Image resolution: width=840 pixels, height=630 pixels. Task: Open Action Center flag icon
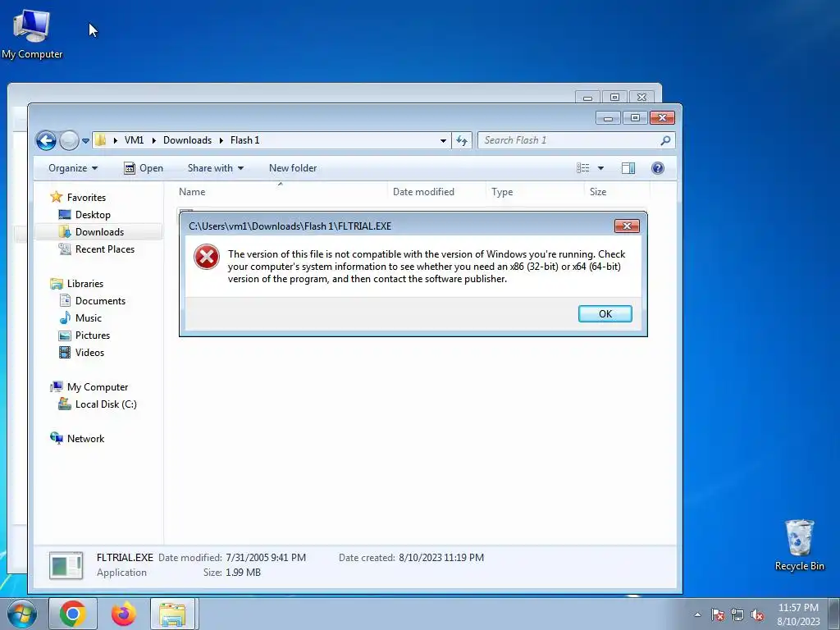pos(718,614)
